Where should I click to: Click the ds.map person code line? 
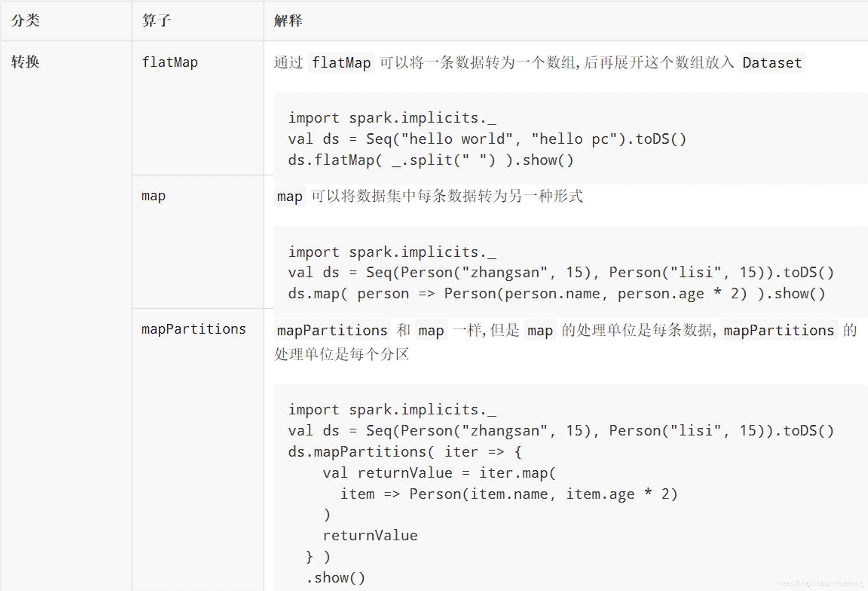tap(556, 294)
